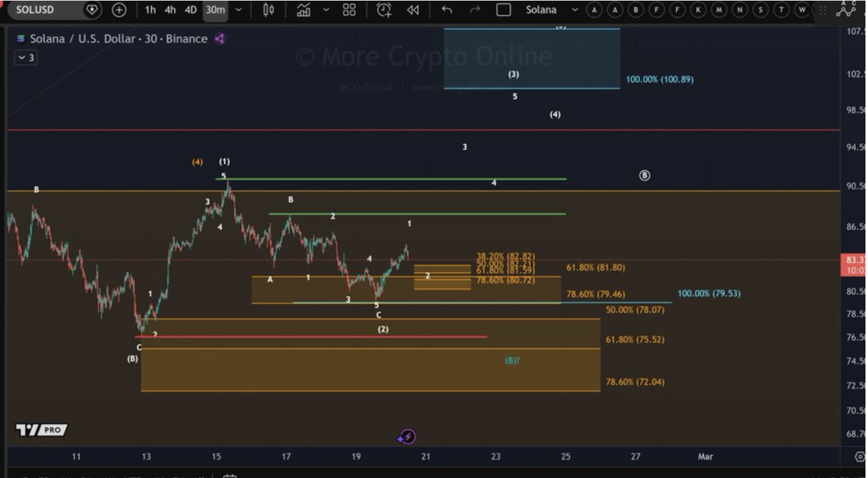Click the plus icon to compare symbols

pyautogui.click(x=119, y=10)
